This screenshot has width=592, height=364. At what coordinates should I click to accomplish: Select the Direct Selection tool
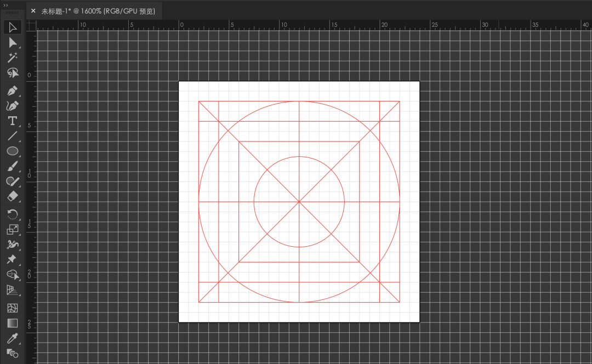tap(13, 43)
